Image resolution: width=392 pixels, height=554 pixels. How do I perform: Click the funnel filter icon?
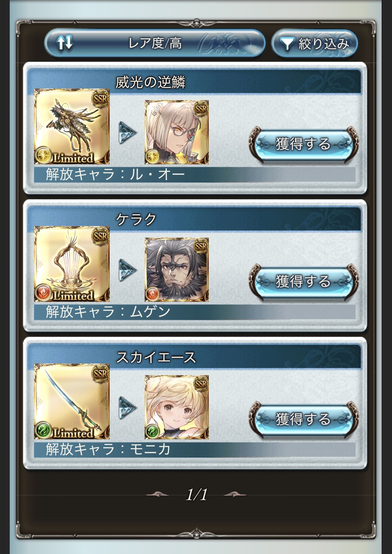click(x=286, y=44)
